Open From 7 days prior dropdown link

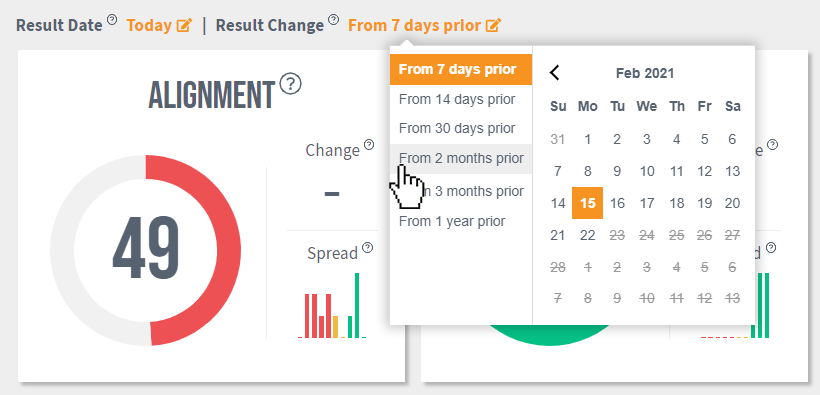414,25
